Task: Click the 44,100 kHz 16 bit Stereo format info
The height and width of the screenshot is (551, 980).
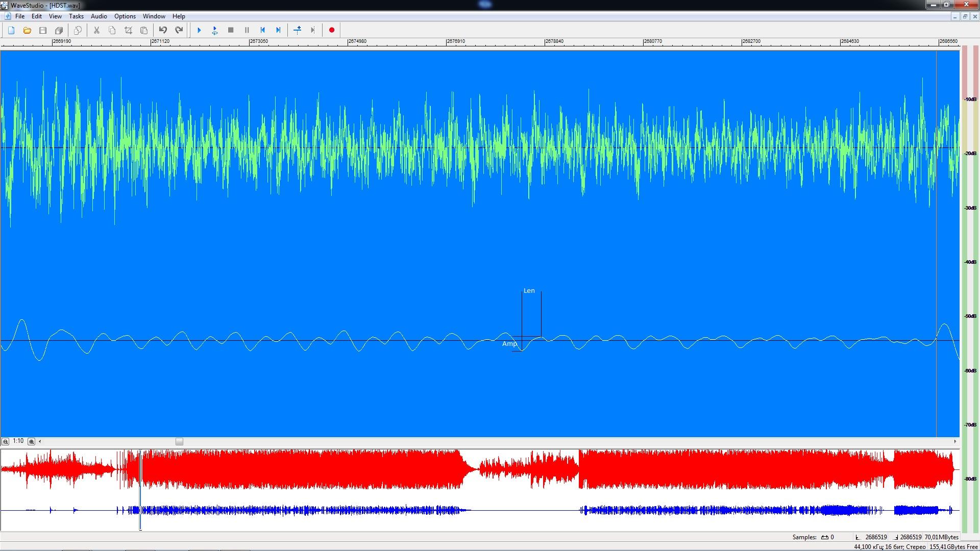Action: [890, 547]
